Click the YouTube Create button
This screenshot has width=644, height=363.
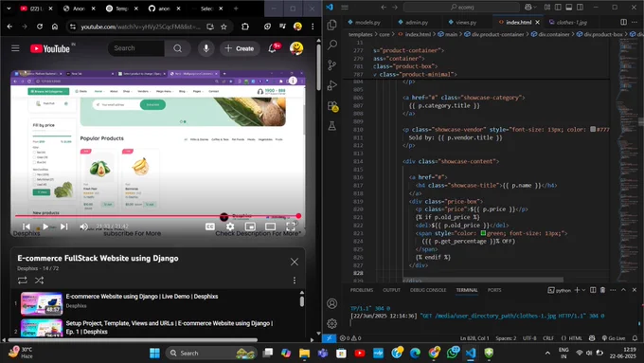[x=240, y=48]
